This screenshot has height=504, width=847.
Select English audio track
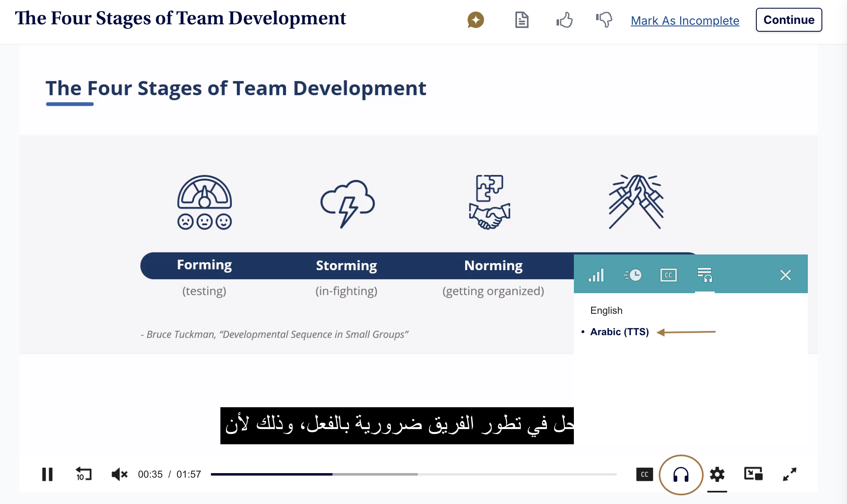point(606,310)
